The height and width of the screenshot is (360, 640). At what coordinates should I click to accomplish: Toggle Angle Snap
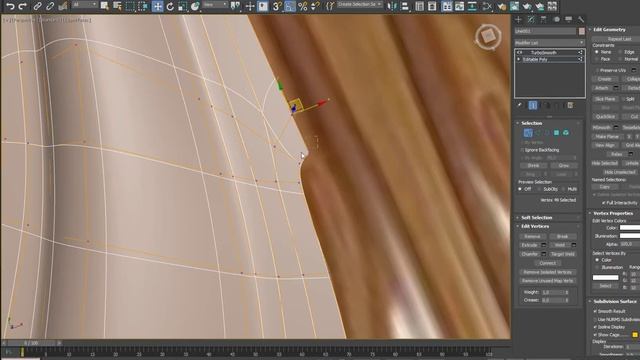290,6
